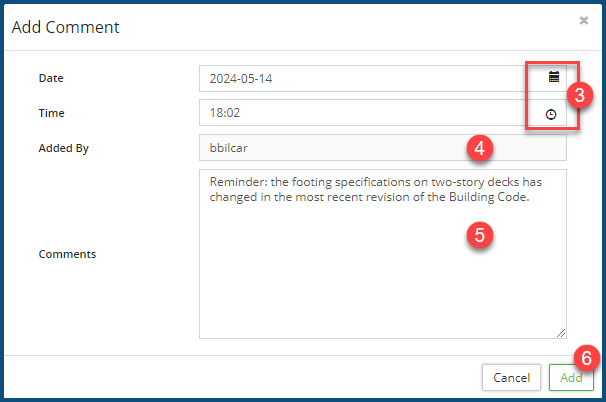Close the Add Comment dialog with X
Screen dimensions: 606x402
[584, 19]
